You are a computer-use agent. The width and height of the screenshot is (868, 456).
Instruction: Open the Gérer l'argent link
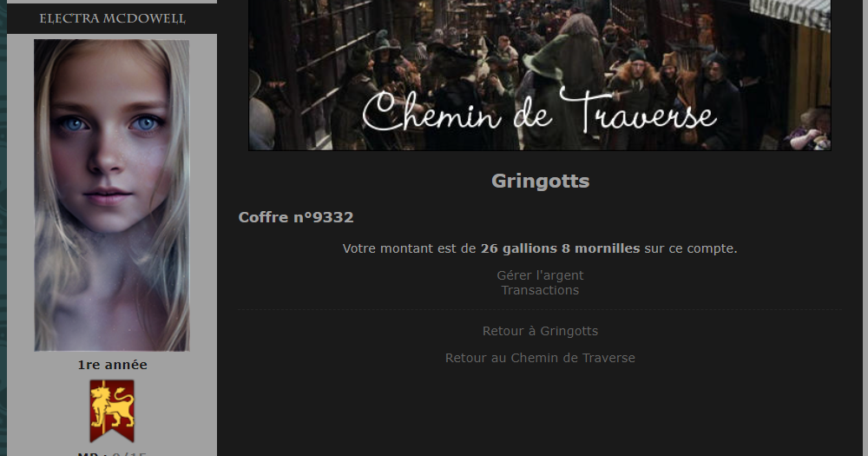[540, 275]
